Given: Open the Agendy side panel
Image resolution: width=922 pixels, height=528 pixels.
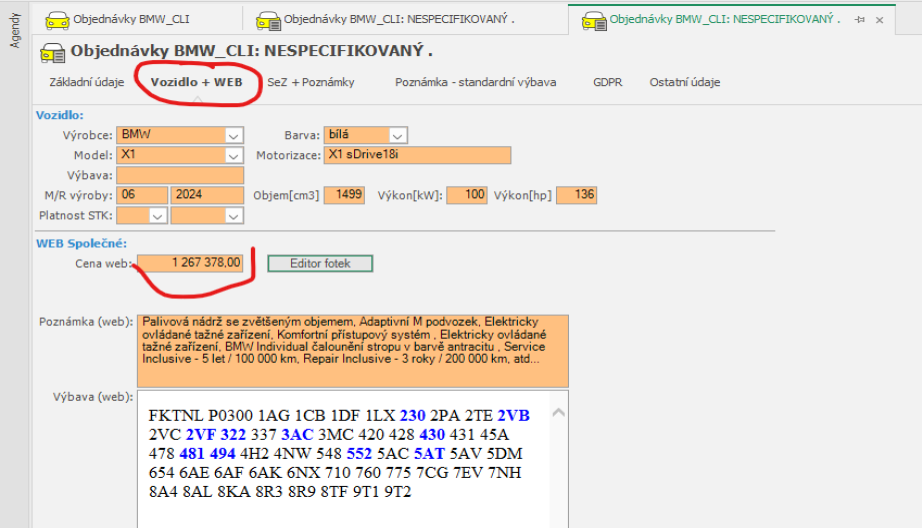Looking at the screenshot, I should (x=14, y=30).
